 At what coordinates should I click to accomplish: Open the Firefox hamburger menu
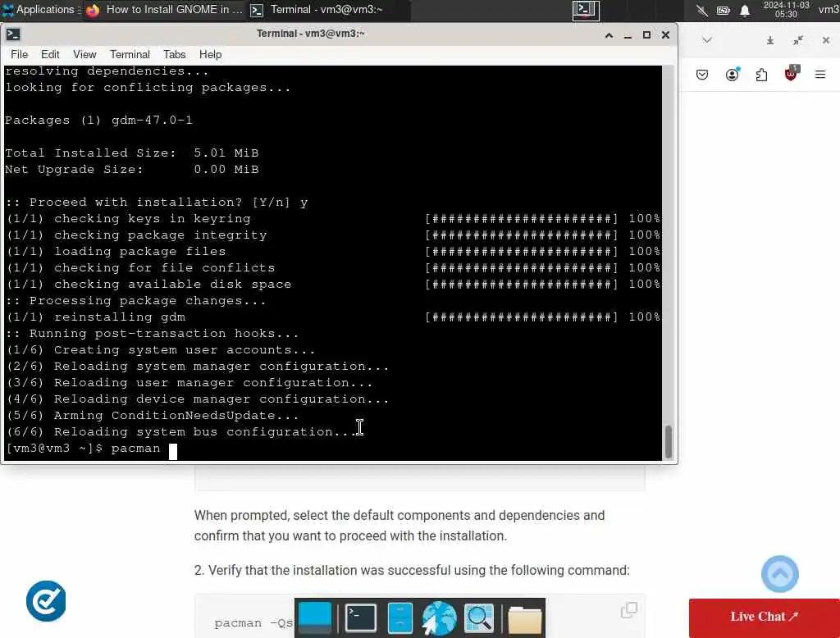(820, 75)
